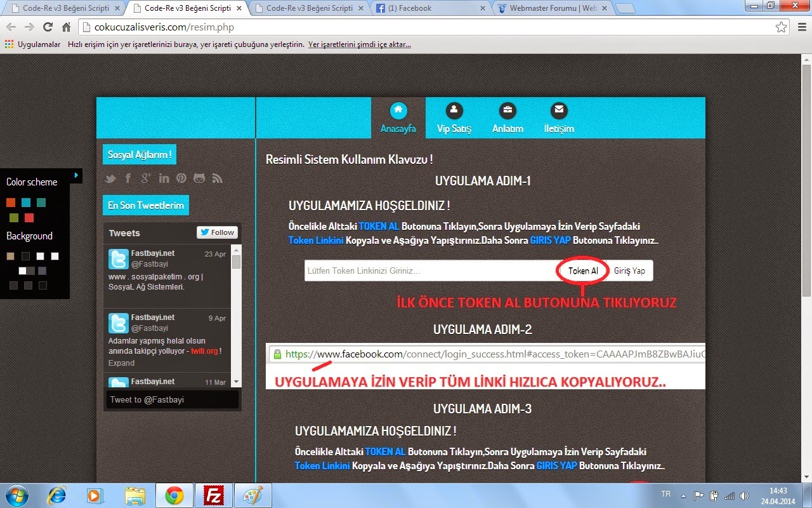812x508 pixels.
Task: Select the Facebook social icon
Action: pyautogui.click(x=128, y=178)
